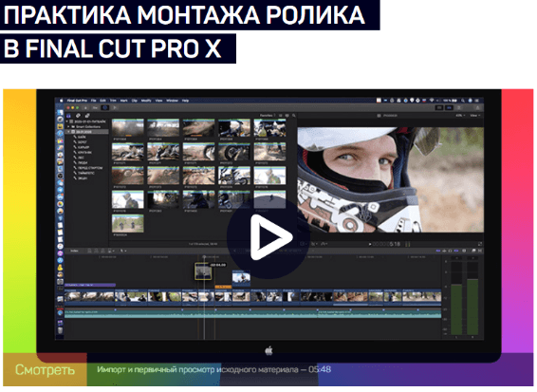Select the green audio track clip
Image resolution: width=537 pixels, height=392 pixels.
click(252, 313)
